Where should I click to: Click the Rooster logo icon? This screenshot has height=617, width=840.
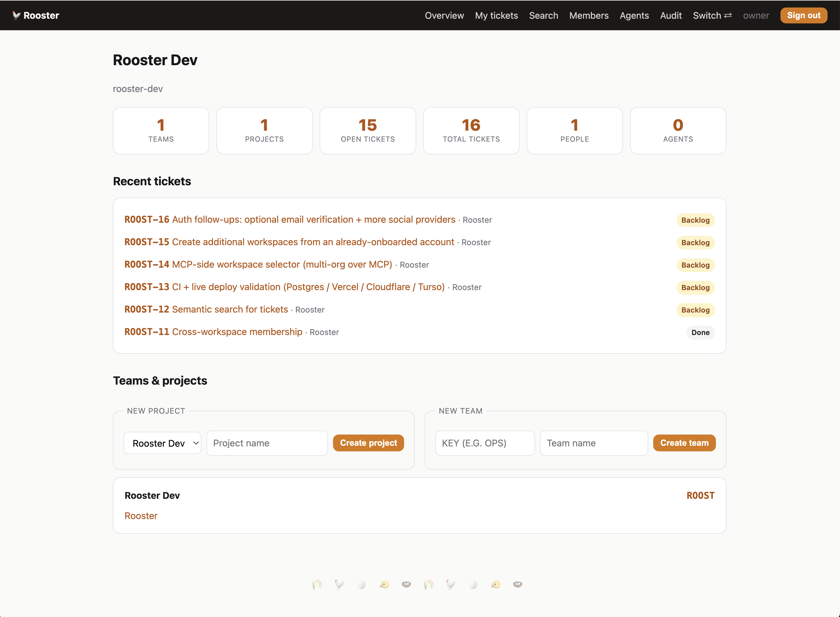click(16, 15)
